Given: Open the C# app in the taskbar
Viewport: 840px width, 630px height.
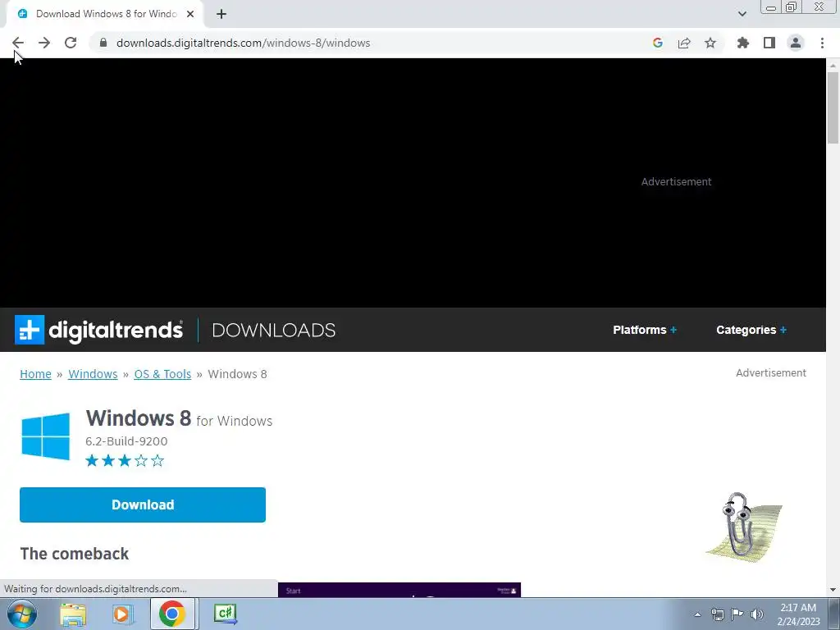Looking at the screenshot, I should coord(225,614).
